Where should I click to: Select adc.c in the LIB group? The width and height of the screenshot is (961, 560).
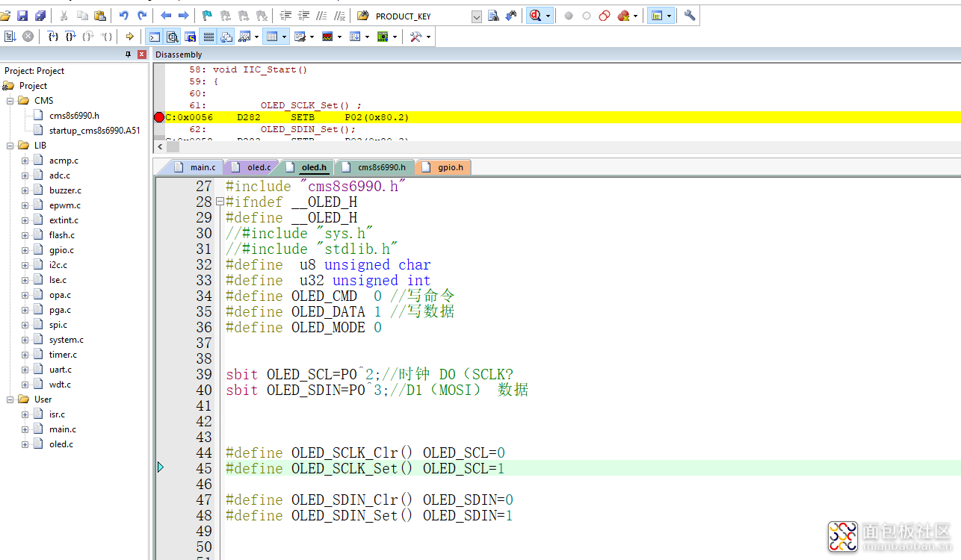pyautogui.click(x=60, y=175)
